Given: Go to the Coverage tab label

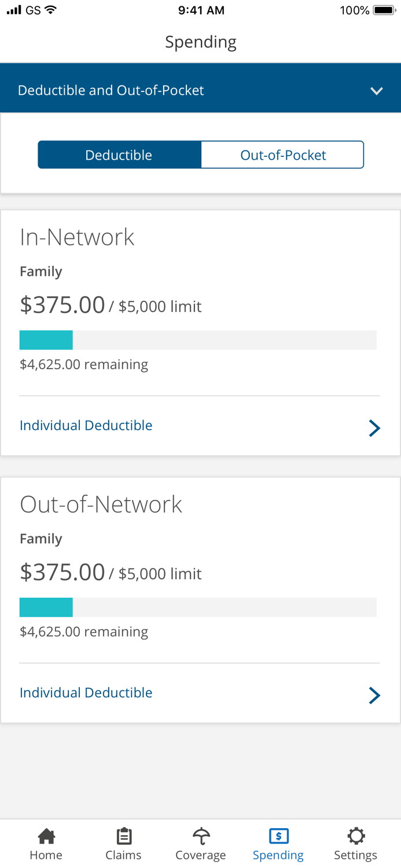Looking at the screenshot, I should [201, 855].
